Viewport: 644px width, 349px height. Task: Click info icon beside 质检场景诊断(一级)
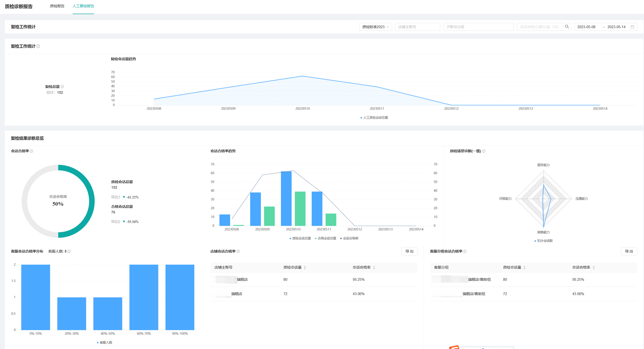(483, 151)
